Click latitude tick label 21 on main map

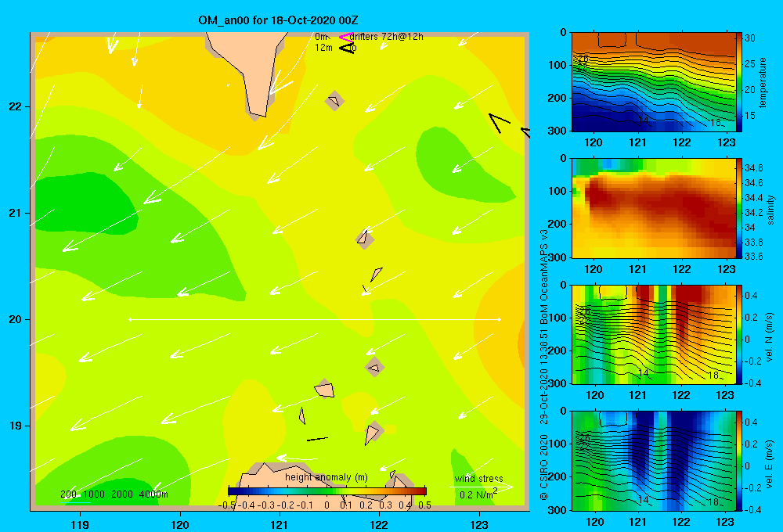[16, 213]
